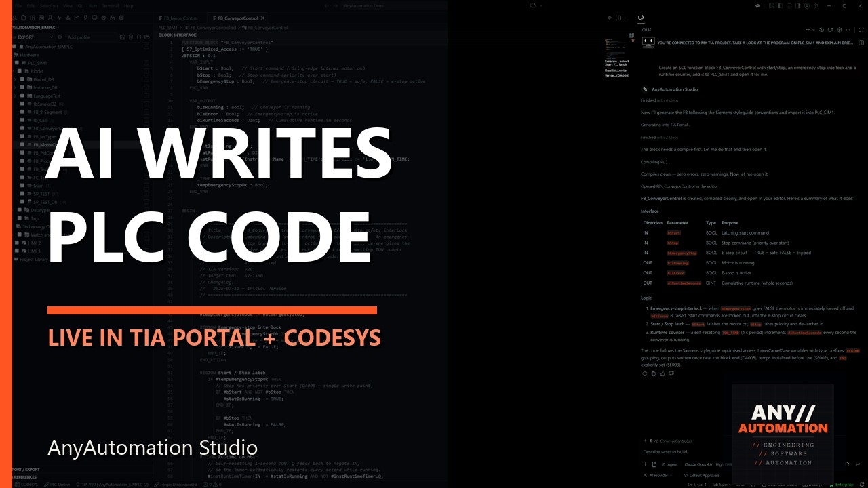This screenshot has height=488, width=868.
Task: Click CODESYS in the status bar
Action: pos(27,485)
